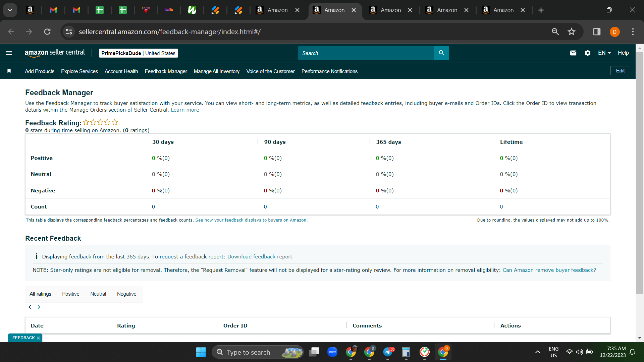Open the Calculator taskbar icon
This screenshot has width=644, height=362.
[406, 352]
